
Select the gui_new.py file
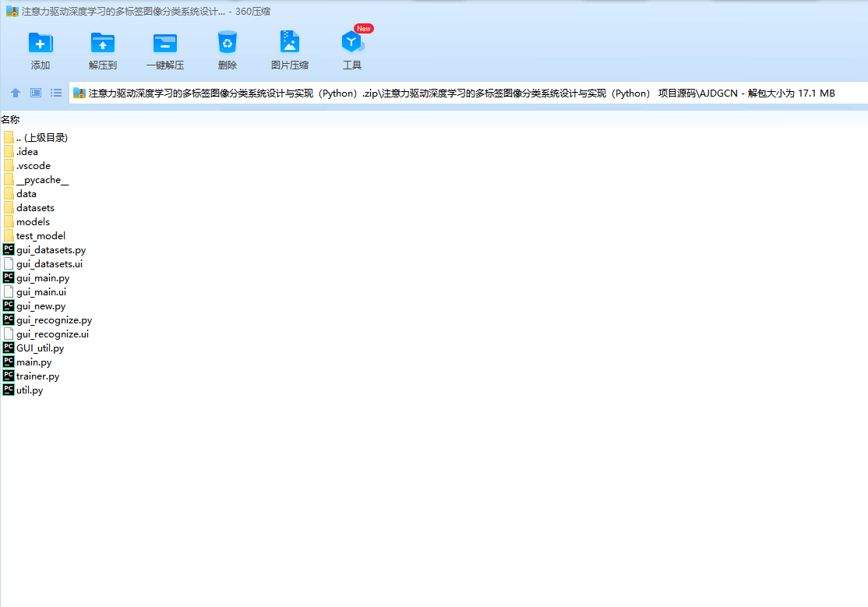(x=34, y=305)
